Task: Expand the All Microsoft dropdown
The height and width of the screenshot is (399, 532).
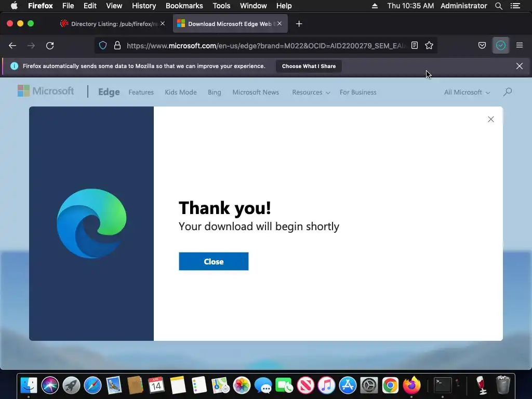Action: [x=467, y=92]
